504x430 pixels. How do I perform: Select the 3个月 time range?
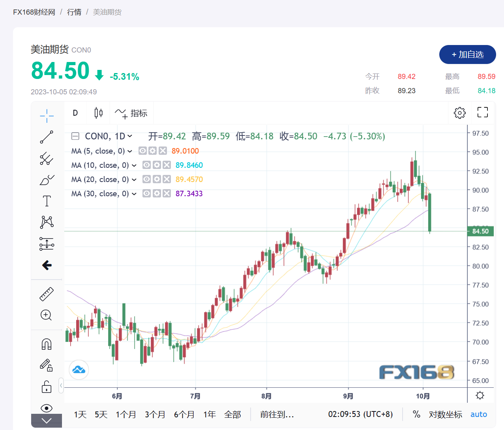pos(155,414)
